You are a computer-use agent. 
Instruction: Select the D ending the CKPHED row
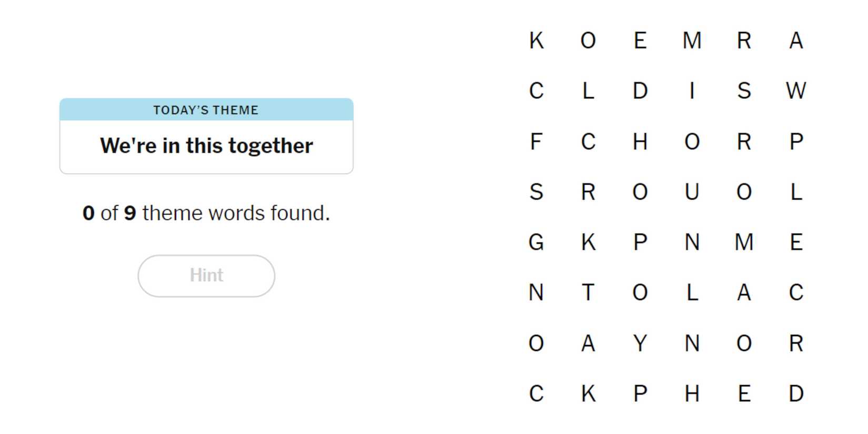click(x=795, y=393)
